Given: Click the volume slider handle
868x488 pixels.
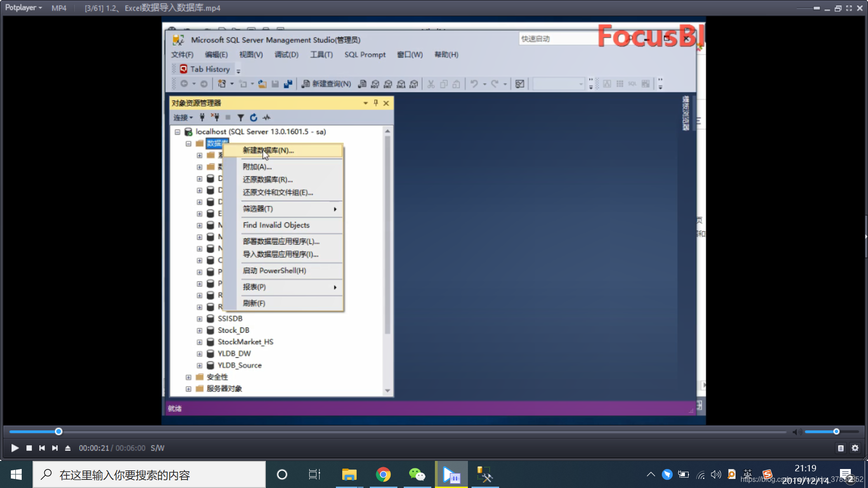Looking at the screenshot, I should coord(836,432).
